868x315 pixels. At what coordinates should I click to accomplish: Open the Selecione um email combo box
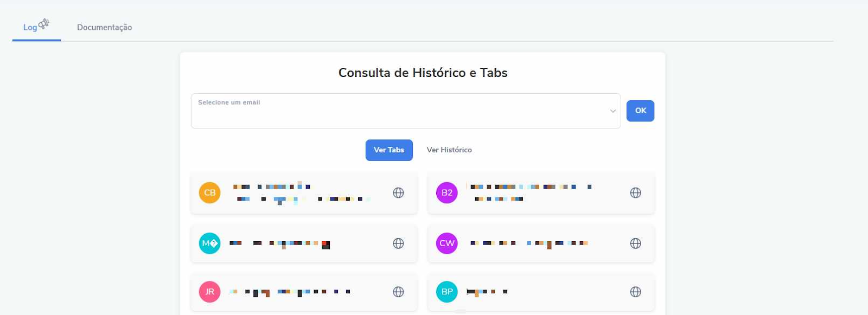point(401,111)
